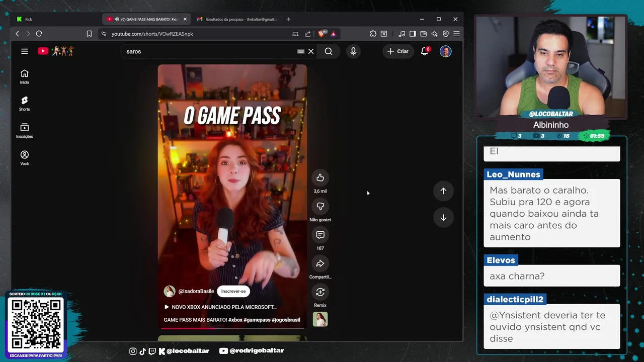Click the 'Open in app' icon in address bar
This screenshot has width=644, height=362.
295,34
